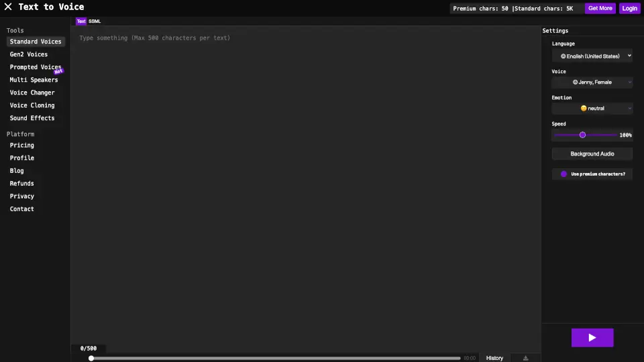644x362 pixels.
Task: Switch to the SSML tab
Action: coord(95,21)
